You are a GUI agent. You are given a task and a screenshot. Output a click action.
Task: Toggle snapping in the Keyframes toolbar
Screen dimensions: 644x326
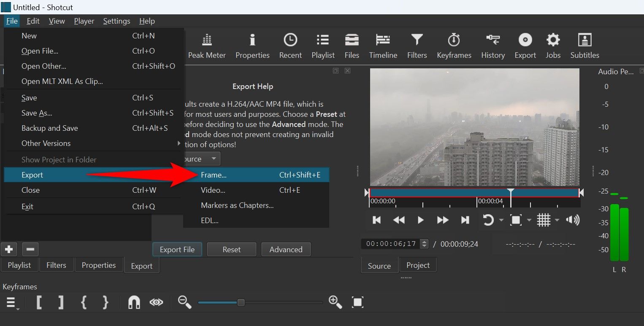[133, 302]
